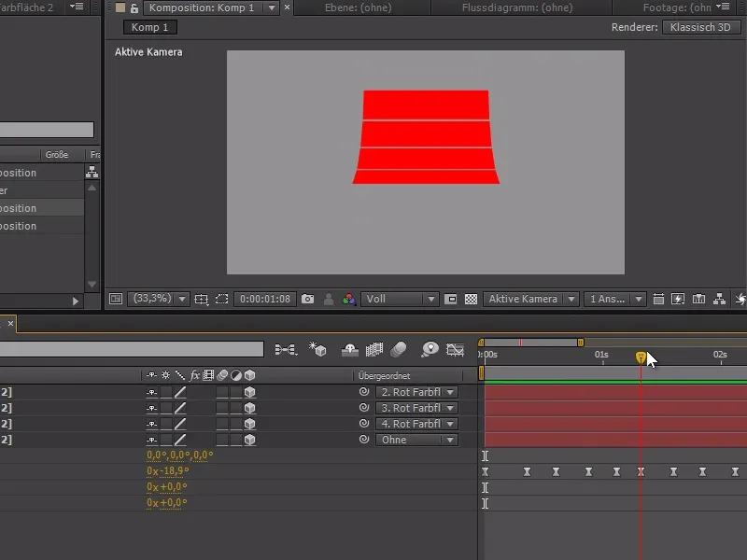Toggle 3D switch on layer parented to 3. Rot Farbfl
This screenshot has width=747, height=560.
coord(249,408)
